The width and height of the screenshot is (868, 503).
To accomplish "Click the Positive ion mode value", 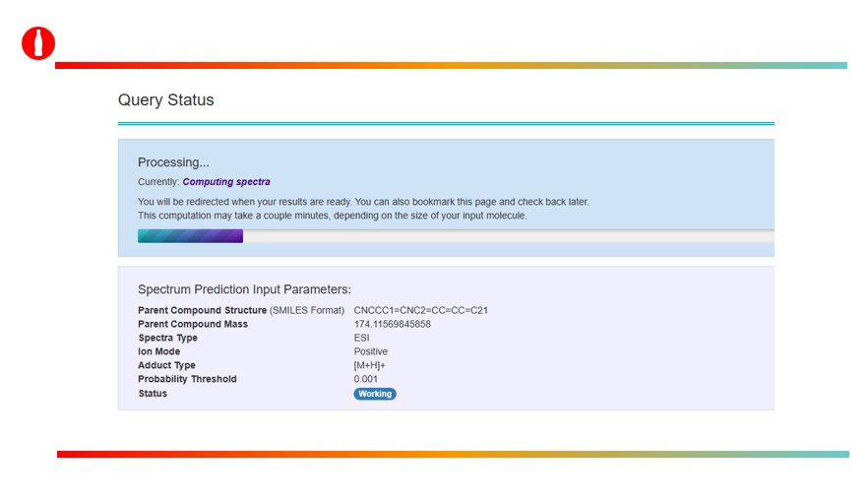I will (370, 351).
